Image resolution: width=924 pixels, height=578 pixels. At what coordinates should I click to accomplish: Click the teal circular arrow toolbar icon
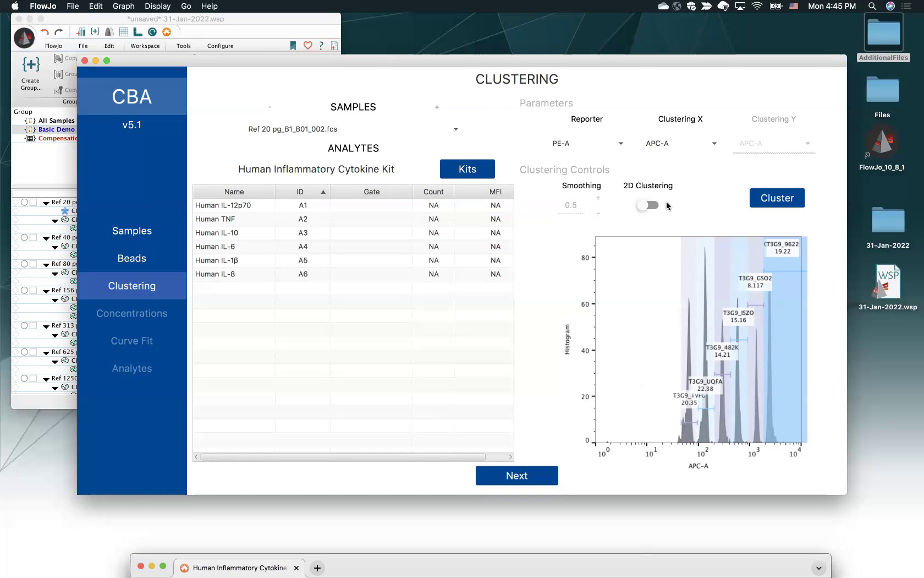152,32
